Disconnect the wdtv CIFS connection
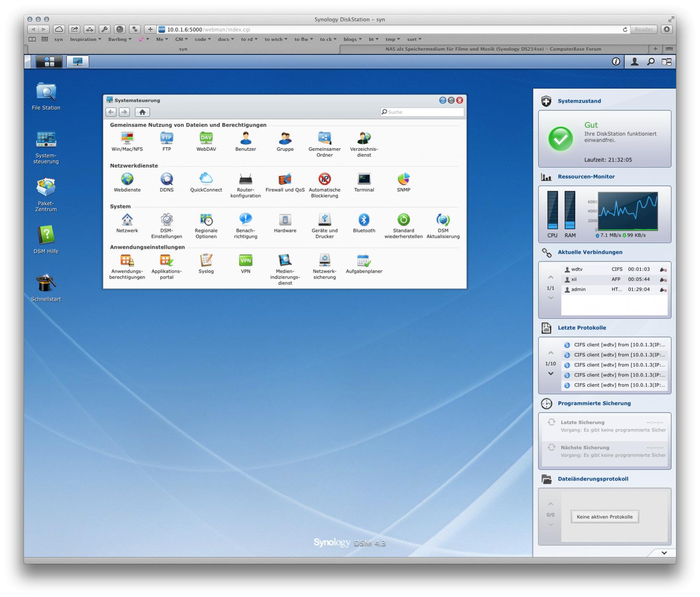Screen dimensions: 700x597 (x=663, y=270)
